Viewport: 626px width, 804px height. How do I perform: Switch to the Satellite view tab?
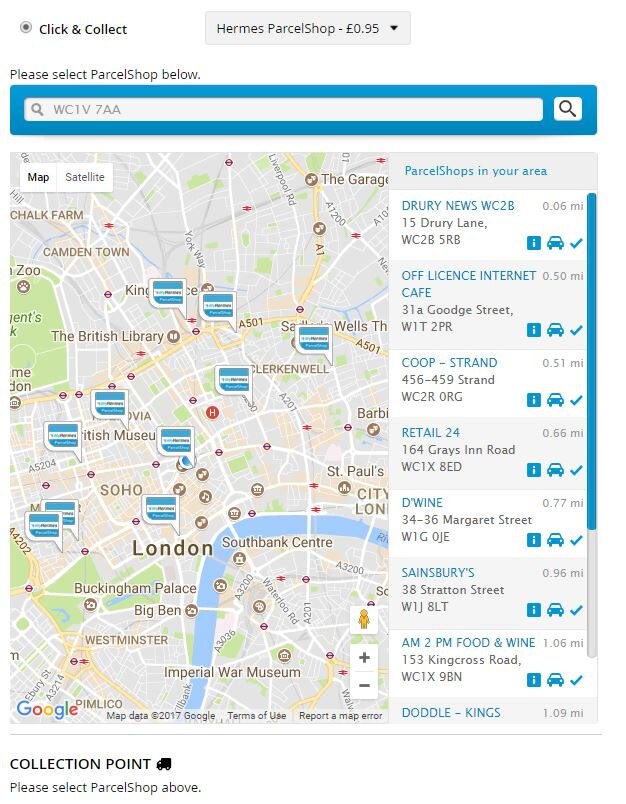pyautogui.click(x=85, y=177)
